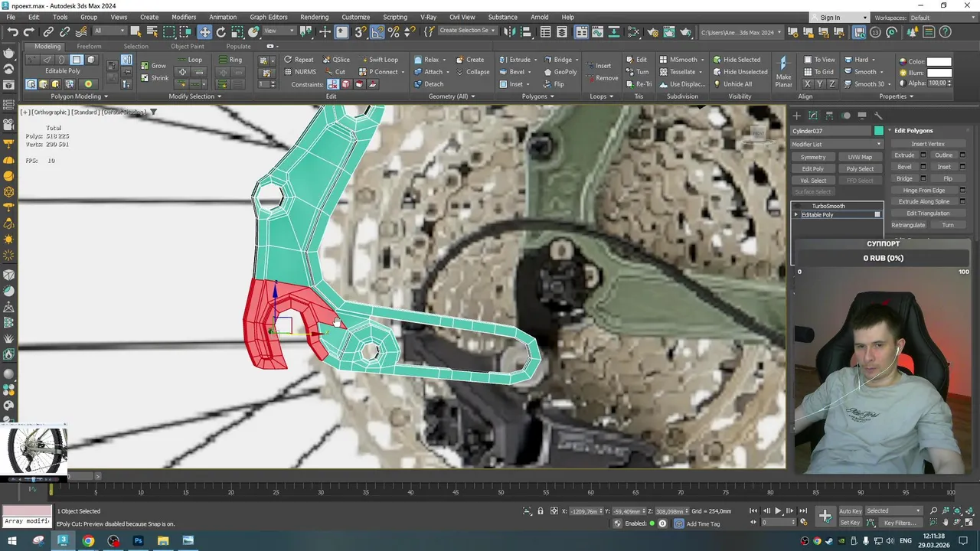Switch to Element sub-object level icon
Image resolution: width=980 pixels, height=551 pixels.
coord(91,60)
